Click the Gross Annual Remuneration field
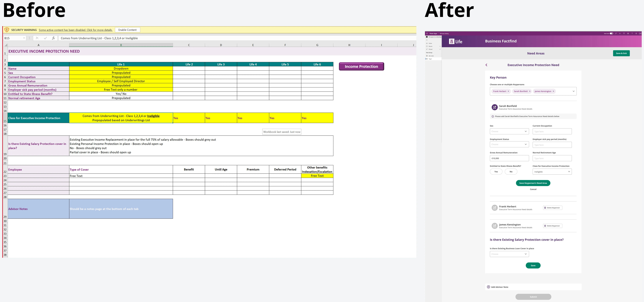The width and height of the screenshot is (644, 302). click(x=509, y=158)
